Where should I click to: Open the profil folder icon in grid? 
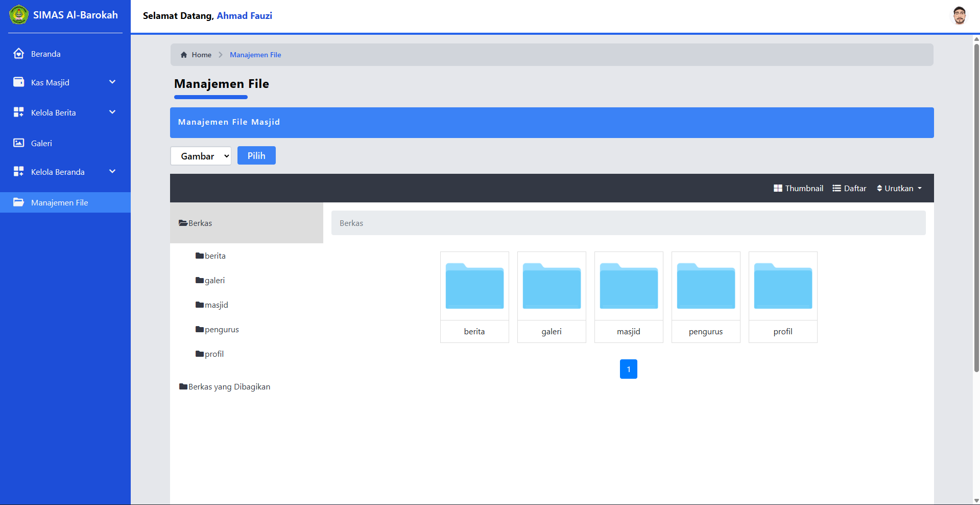pos(783,286)
